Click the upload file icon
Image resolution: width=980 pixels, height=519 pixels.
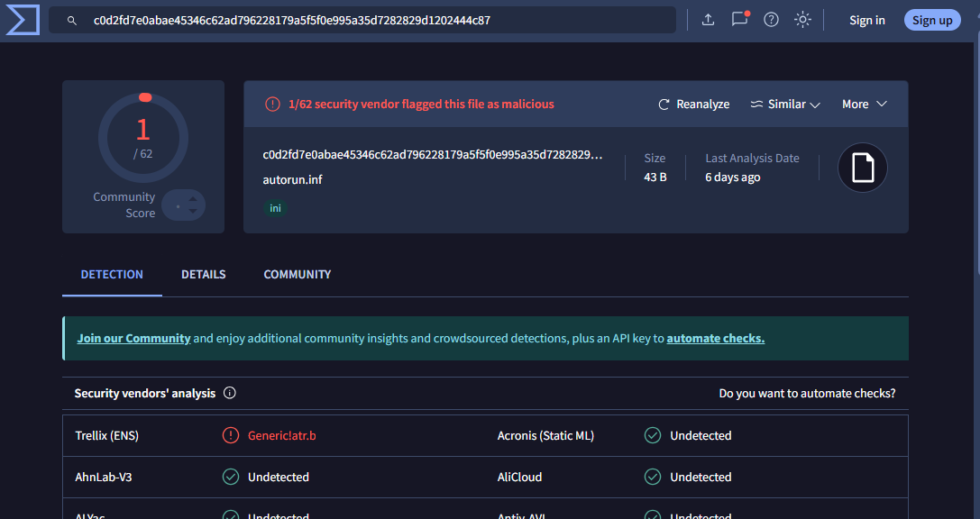pyautogui.click(x=708, y=20)
